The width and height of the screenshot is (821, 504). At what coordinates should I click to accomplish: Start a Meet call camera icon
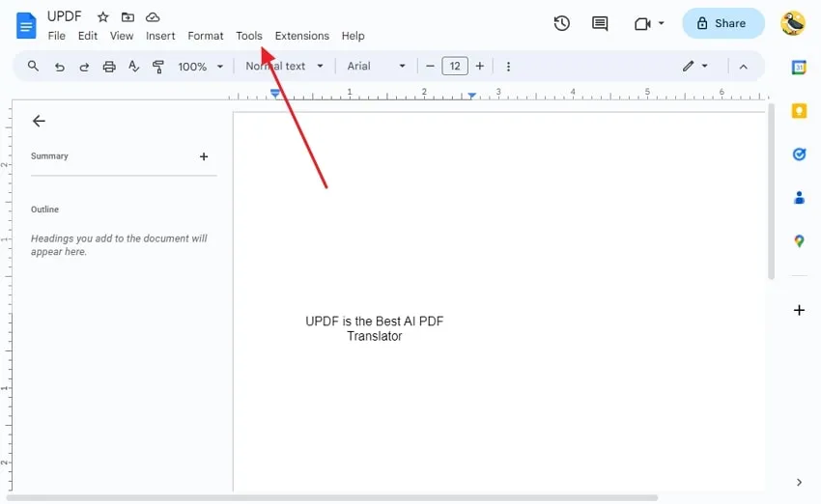(642, 23)
